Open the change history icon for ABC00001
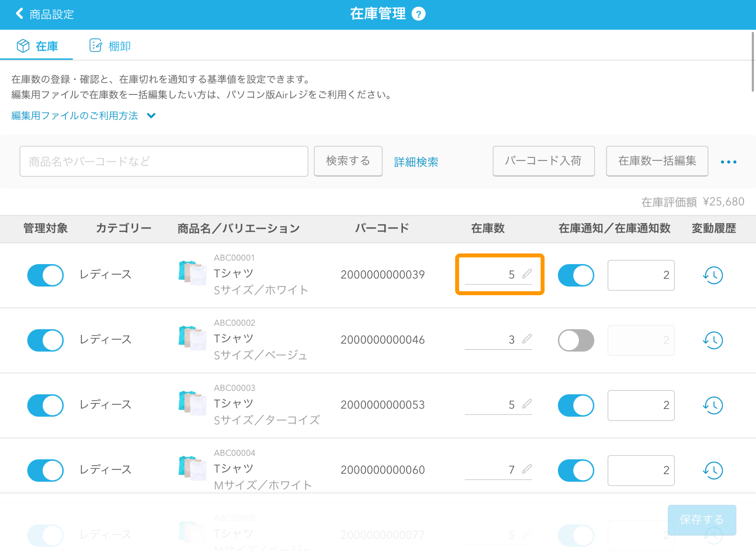 [713, 275]
